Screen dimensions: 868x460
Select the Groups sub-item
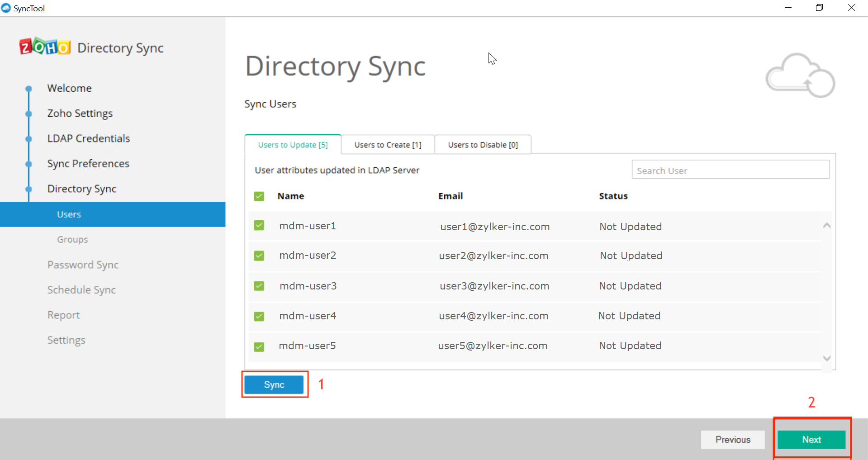point(72,240)
